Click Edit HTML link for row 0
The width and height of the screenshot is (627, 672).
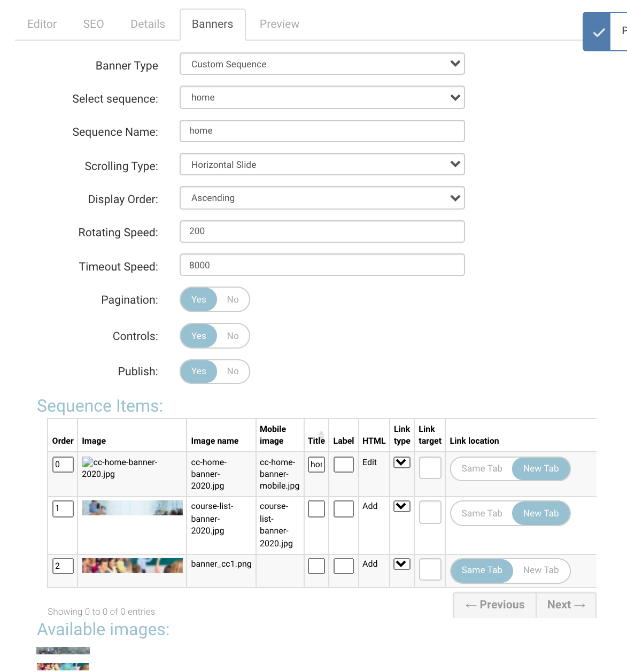[x=369, y=462]
